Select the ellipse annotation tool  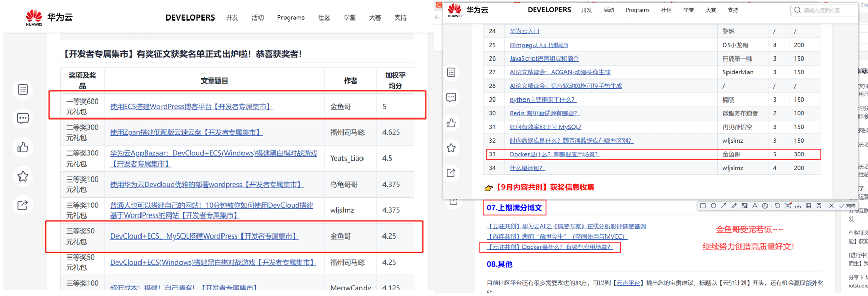click(713, 206)
